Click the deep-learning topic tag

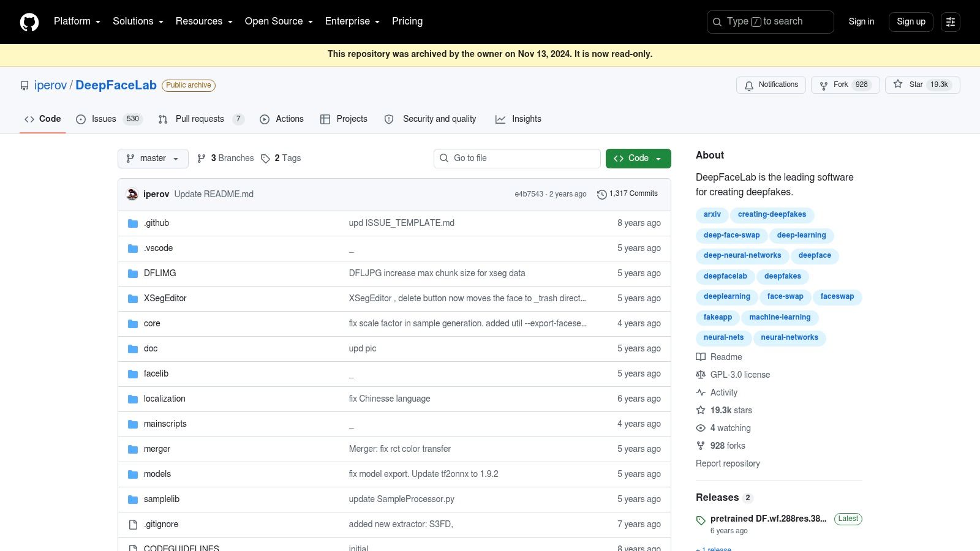coord(801,236)
